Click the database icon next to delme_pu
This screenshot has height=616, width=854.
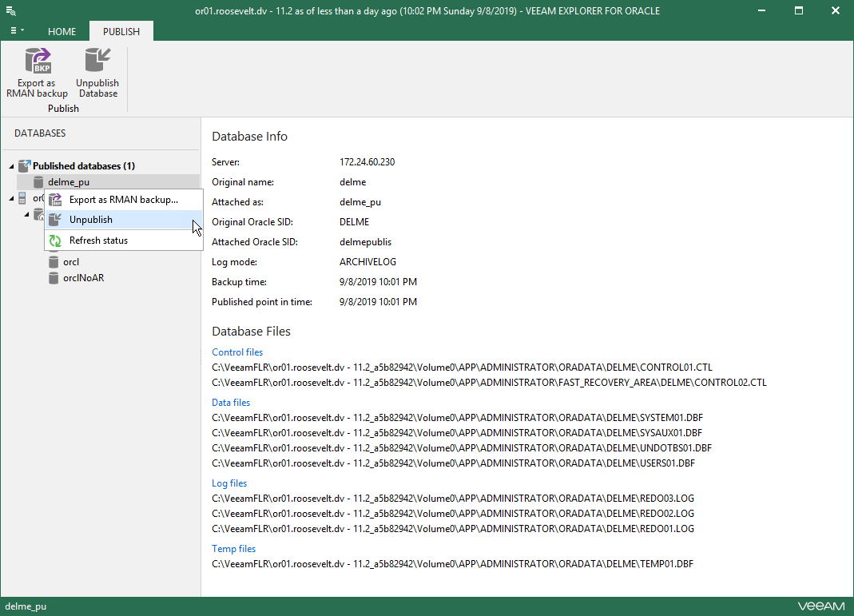[x=38, y=182]
